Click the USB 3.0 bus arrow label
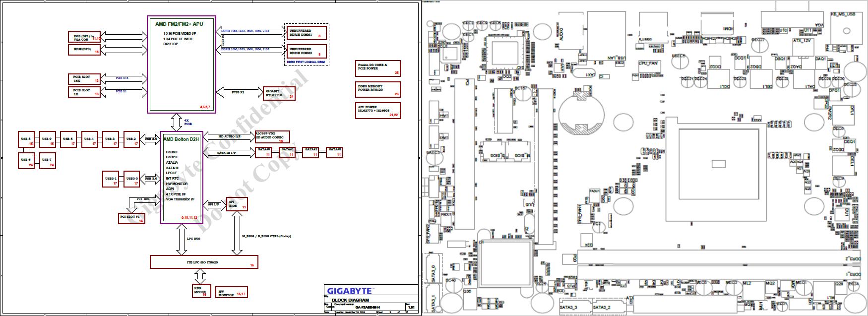Screen dimensions: 868x316 click(x=151, y=179)
